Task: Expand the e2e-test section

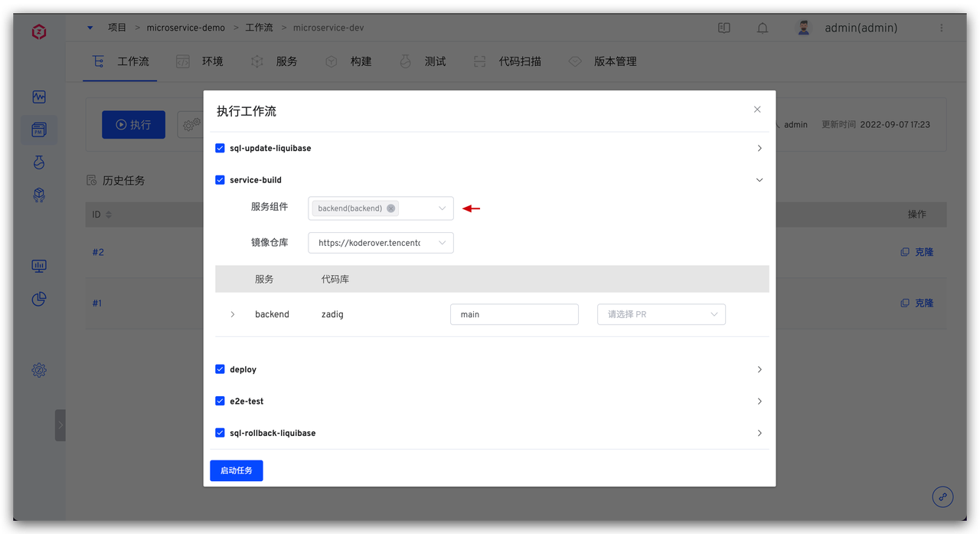Action: click(x=759, y=401)
